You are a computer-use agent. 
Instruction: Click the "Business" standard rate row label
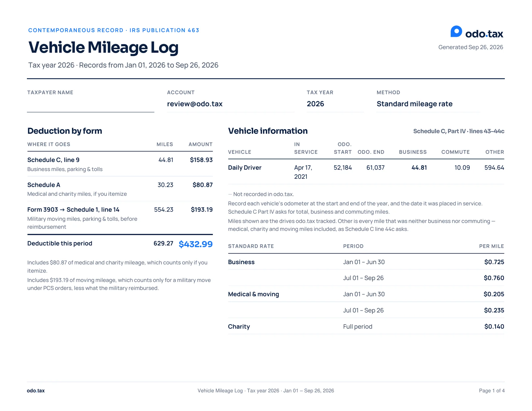pyautogui.click(x=241, y=262)
